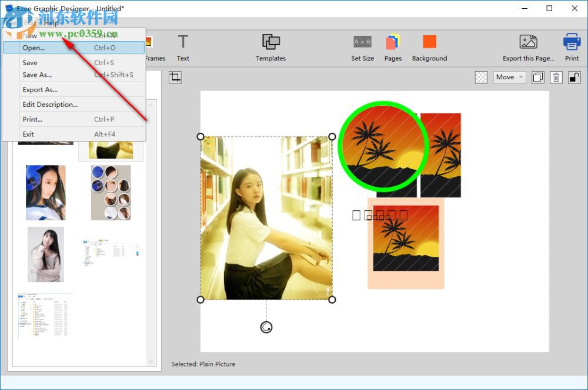
Task: Open the Help menu
Action: [52, 23]
